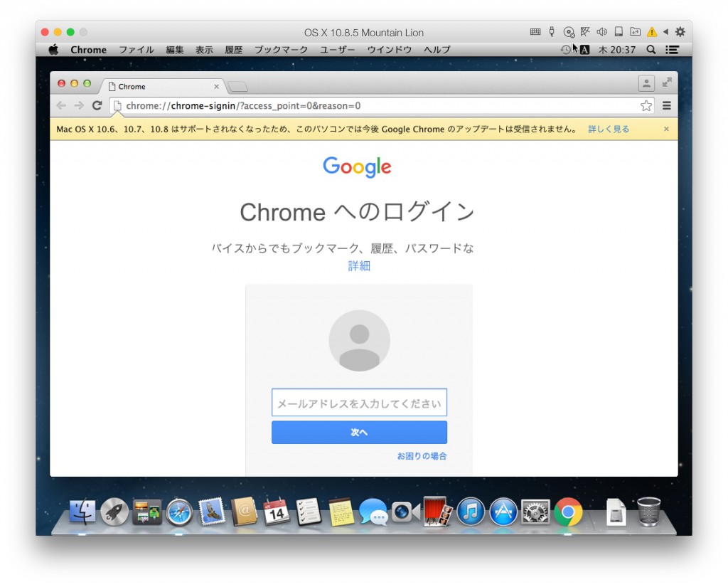Click the email address input field

tap(359, 403)
